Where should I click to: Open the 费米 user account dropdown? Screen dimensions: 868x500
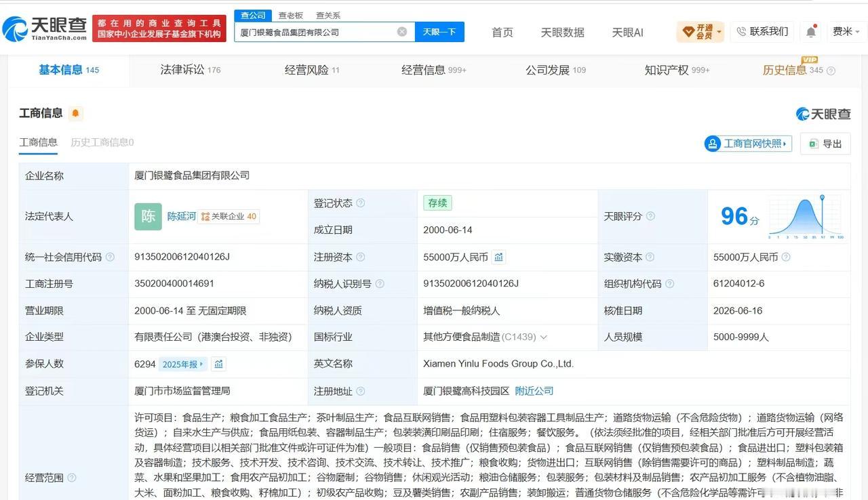846,32
